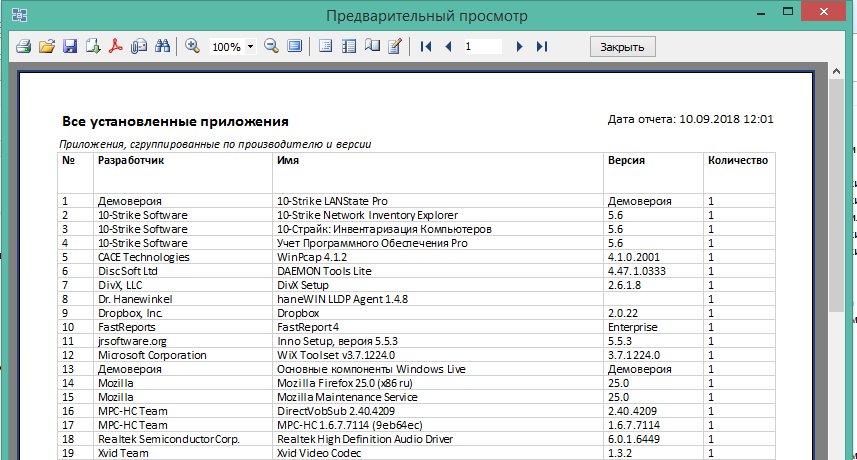Screen dimensions: 857x460
Task: Save the report using the floppy disk icon
Action: click(70, 46)
